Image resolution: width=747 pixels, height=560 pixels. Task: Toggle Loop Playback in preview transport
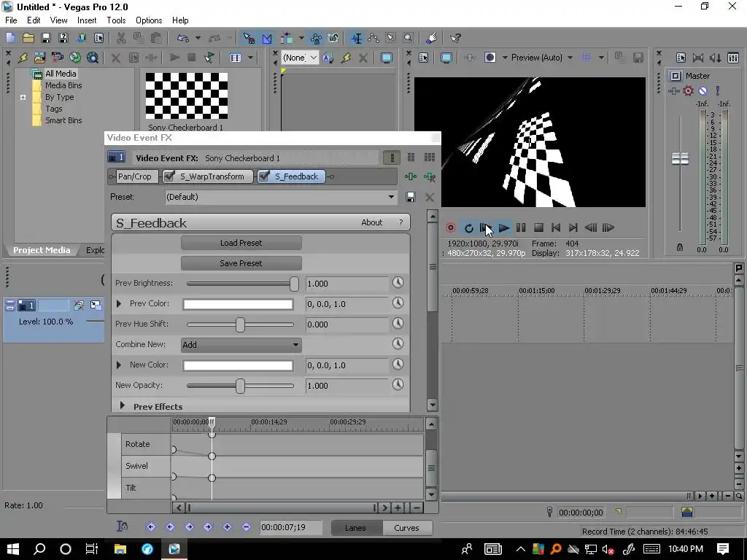pos(469,228)
